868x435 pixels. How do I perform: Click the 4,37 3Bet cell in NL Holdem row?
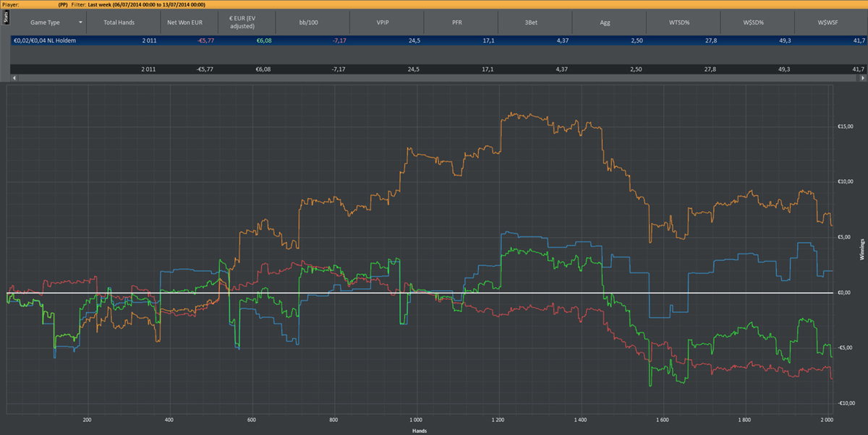pyautogui.click(x=561, y=41)
